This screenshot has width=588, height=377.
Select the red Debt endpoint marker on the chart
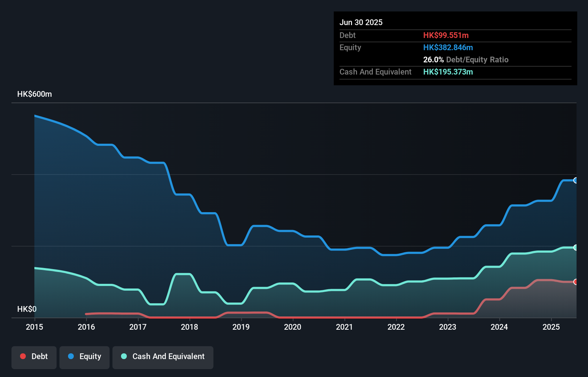[575, 282]
